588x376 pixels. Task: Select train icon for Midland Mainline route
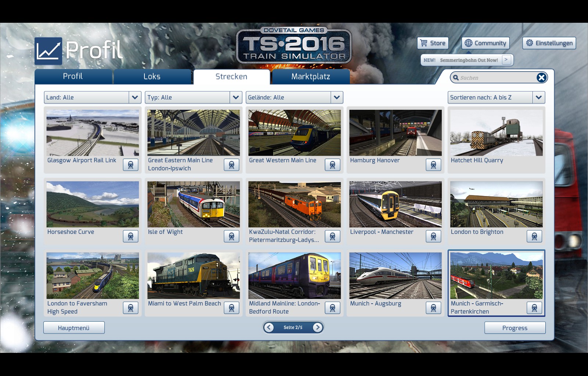click(333, 308)
